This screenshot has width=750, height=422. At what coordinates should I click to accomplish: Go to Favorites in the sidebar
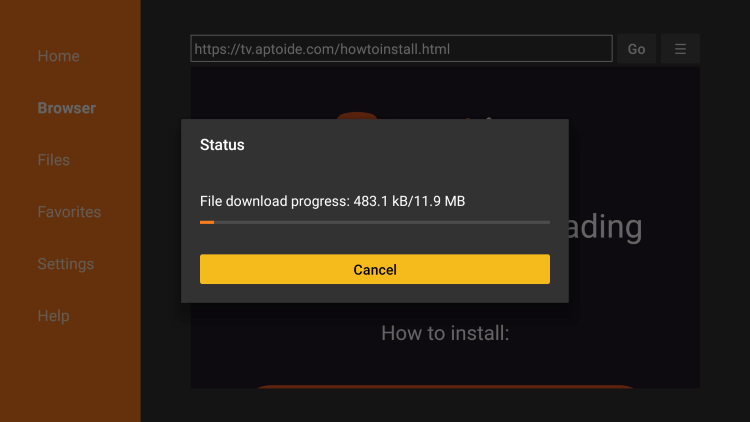[x=69, y=212]
